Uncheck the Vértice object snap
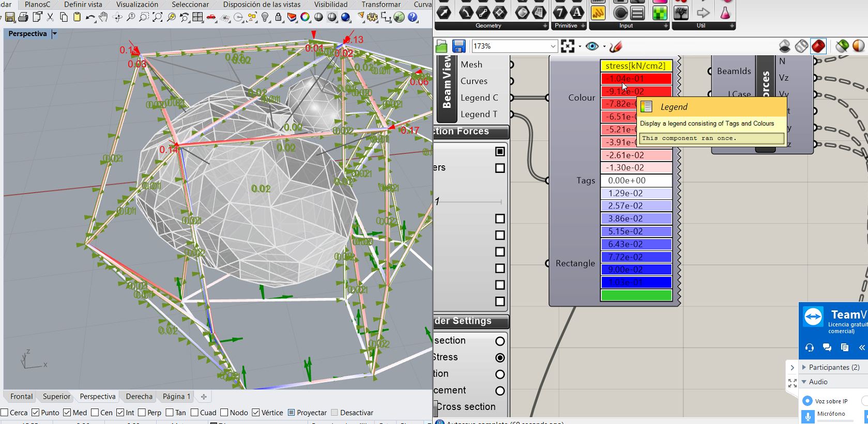This screenshot has height=424, width=868. (x=256, y=413)
